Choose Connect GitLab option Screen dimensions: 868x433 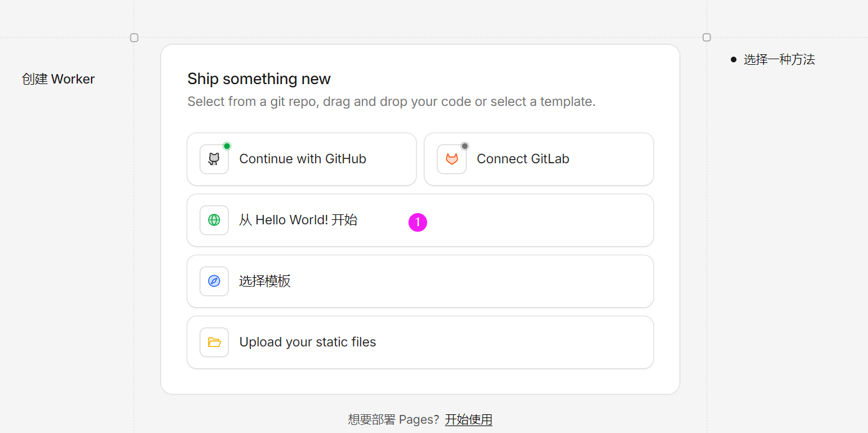coord(522,159)
